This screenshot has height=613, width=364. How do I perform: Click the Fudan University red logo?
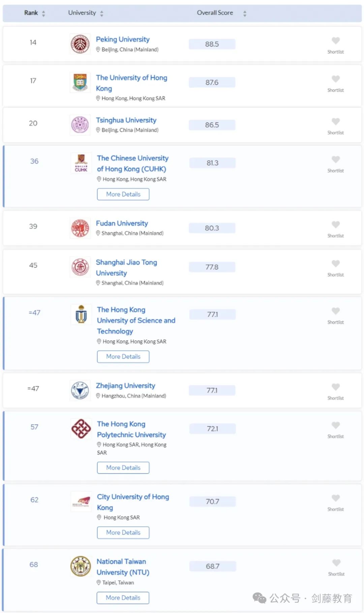(80, 228)
